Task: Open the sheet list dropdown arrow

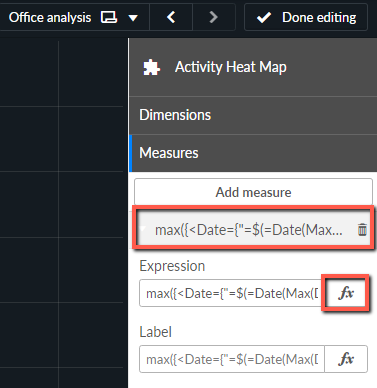Action: pos(133,18)
